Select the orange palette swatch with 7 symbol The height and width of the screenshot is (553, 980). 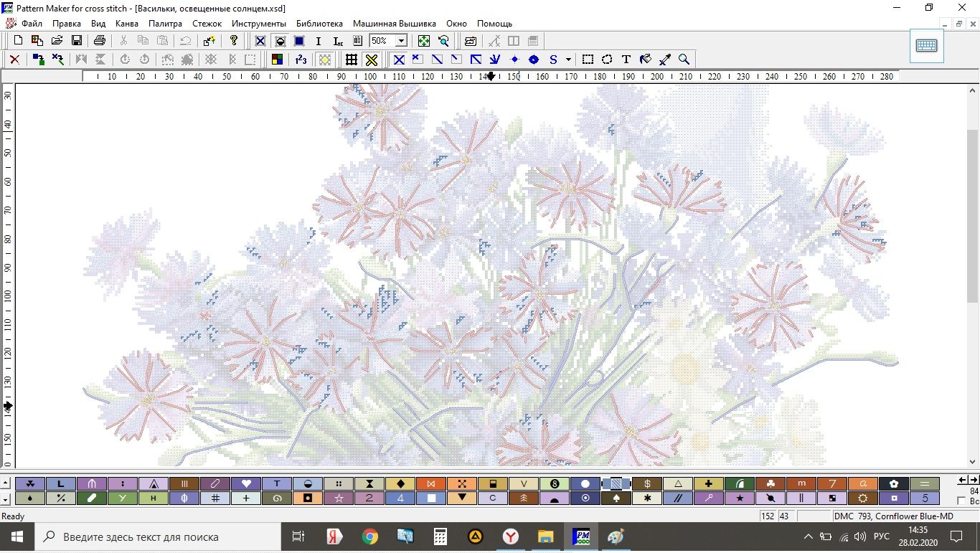point(832,483)
